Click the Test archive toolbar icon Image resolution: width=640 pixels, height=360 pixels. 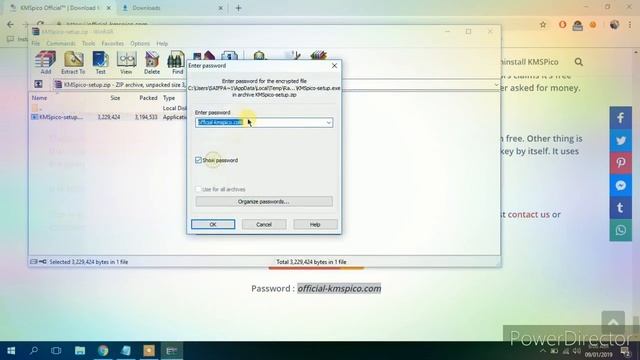click(100, 62)
